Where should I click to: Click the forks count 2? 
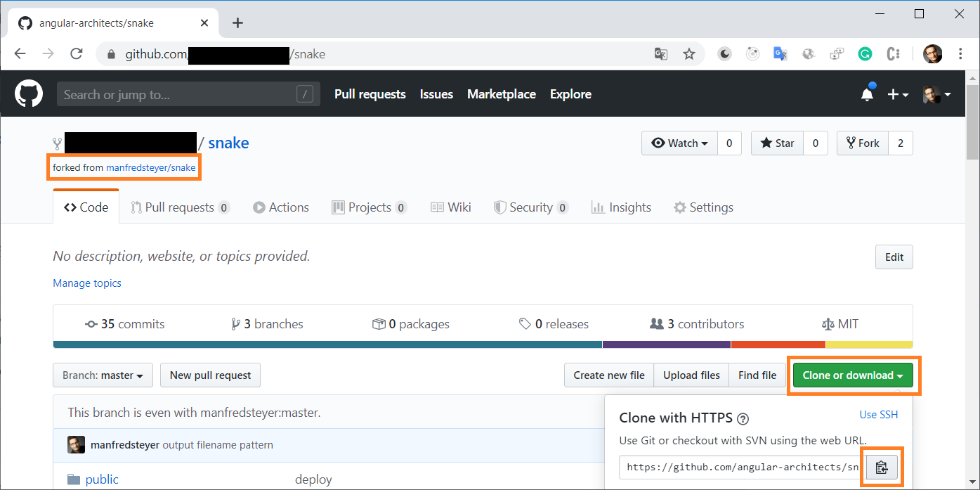pyautogui.click(x=901, y=143)
